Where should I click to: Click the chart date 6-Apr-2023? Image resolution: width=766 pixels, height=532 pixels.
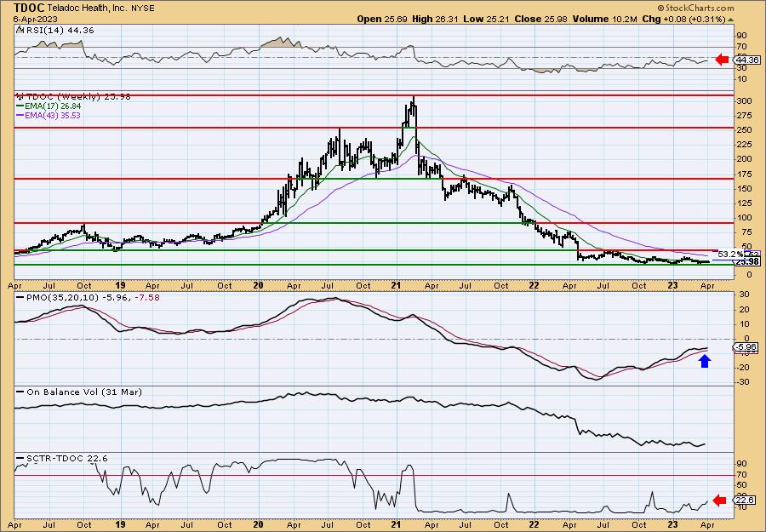[36, 20]
